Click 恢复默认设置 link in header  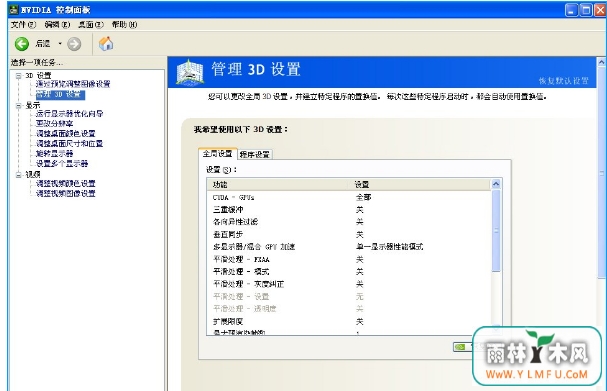[x=564, y=81]
